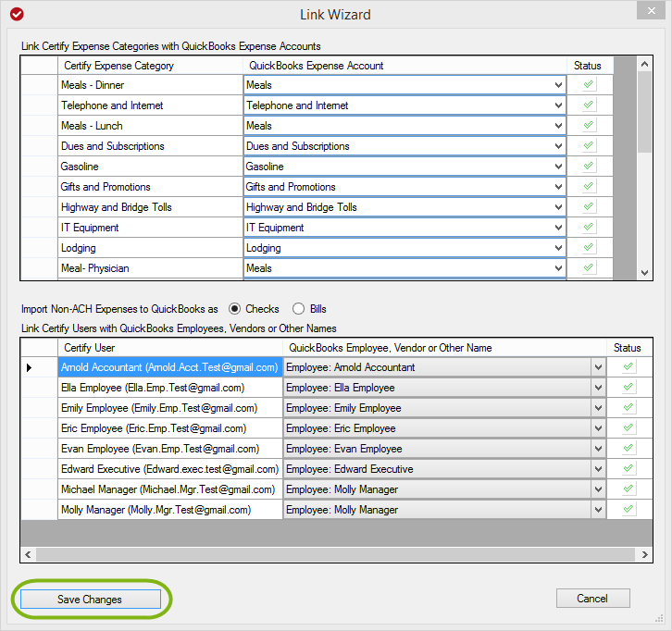The height and width of the screenshot is (631, 672).
Task: Open the account dropdown for Gifts and Promotions
Action: [558, 187]
